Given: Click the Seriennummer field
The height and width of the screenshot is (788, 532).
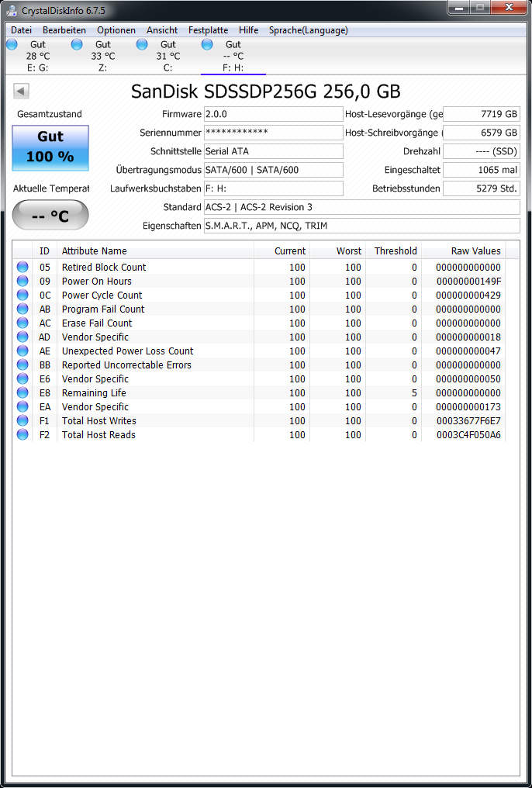Looking at the screenshot, I should tap(273, 133).
